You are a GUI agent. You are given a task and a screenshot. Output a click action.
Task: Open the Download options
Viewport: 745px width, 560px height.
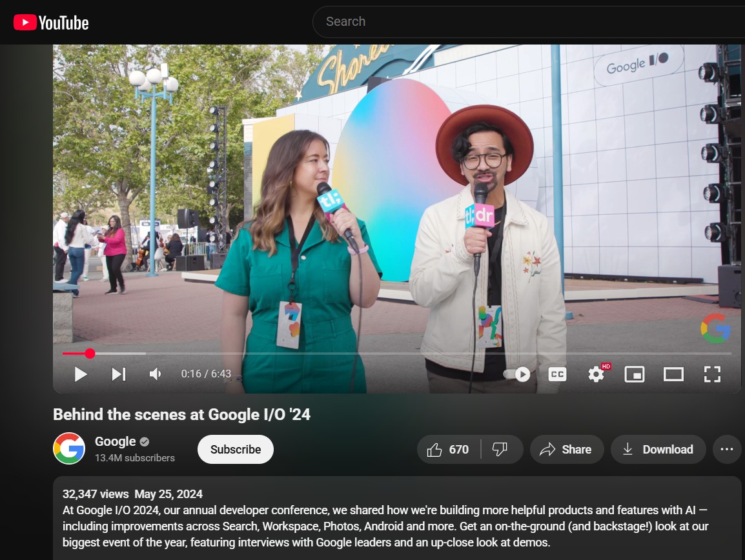(x=658, y=449)
